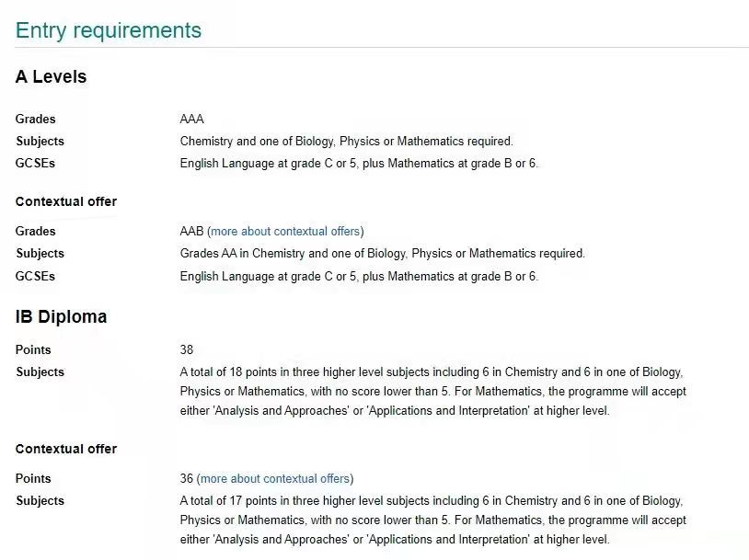This screenshot has height=560, width=749.
Task: Click the Points label next to 38
Action: click(33, 350)
